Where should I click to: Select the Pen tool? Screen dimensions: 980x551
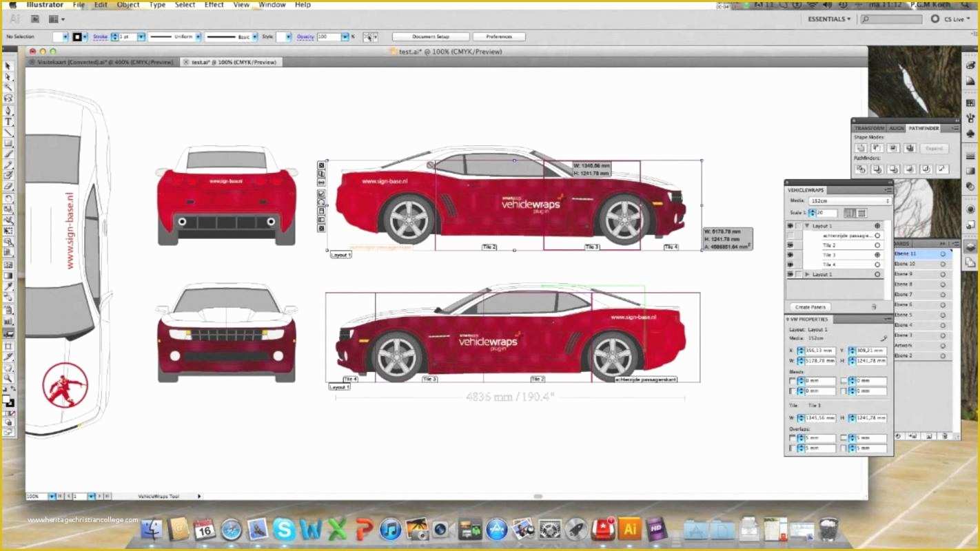pos(8,110)
